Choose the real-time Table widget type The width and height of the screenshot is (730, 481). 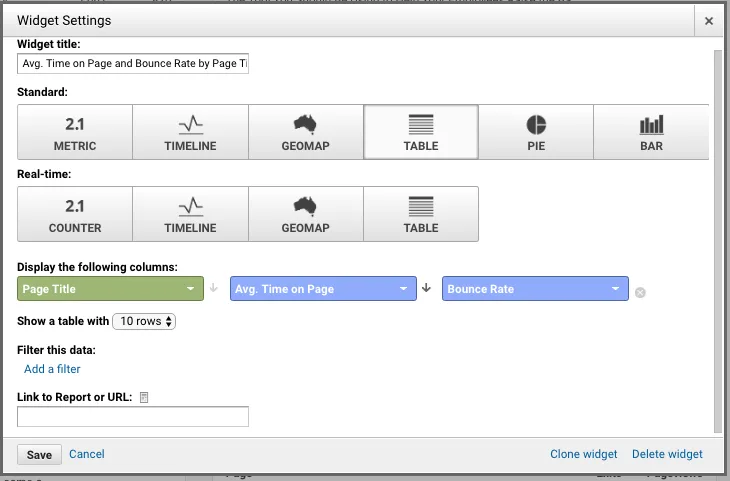tap(421, 214)
